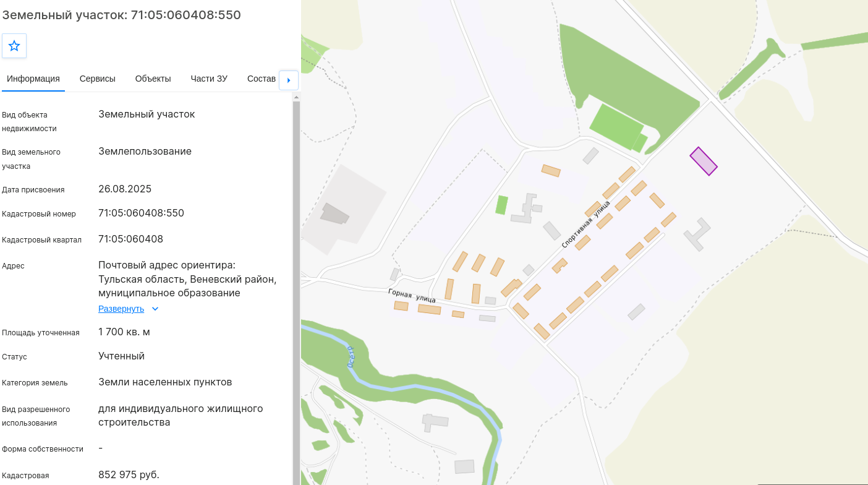Screen dimensions: 868x485
Task: Select the bright green sports field
Action: coord(616,127)
